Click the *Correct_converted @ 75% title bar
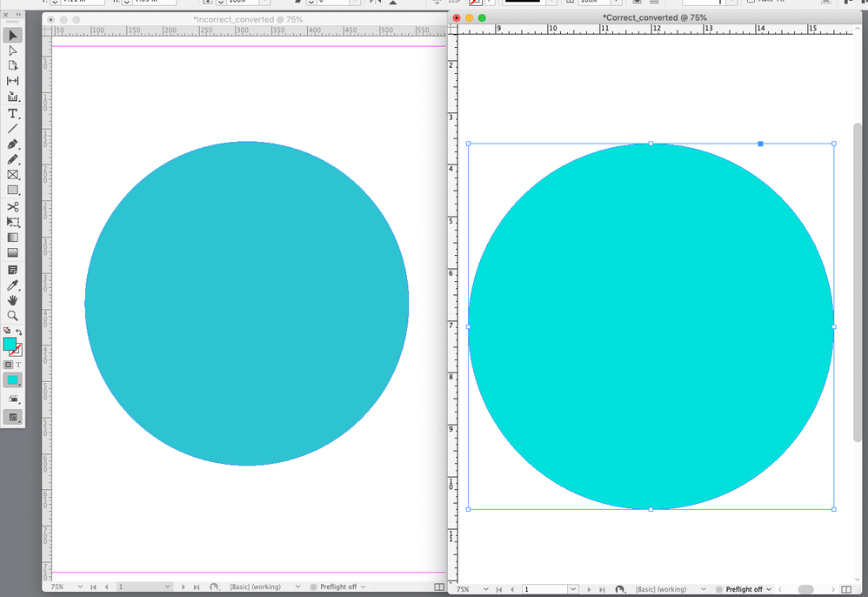This screenshot has height=597, width=868. pos(654,17)
